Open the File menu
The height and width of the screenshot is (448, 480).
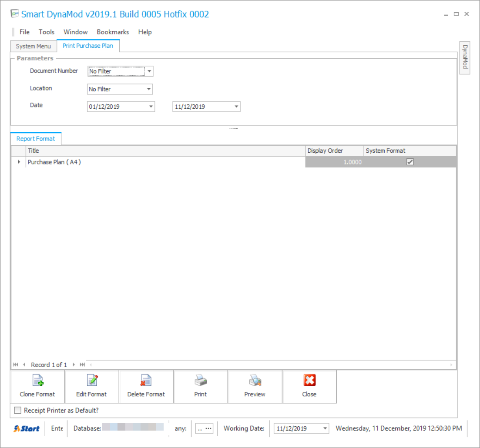click(x=24, y=32)
